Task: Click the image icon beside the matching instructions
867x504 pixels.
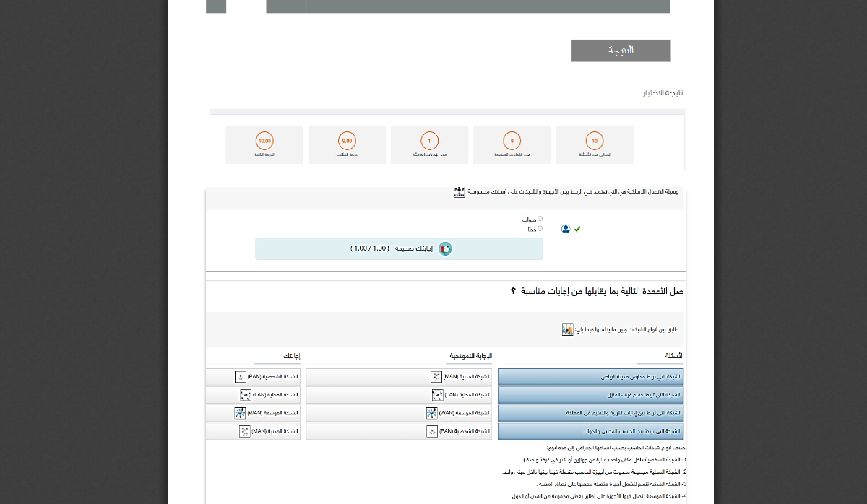Action: tap(568, 329)
